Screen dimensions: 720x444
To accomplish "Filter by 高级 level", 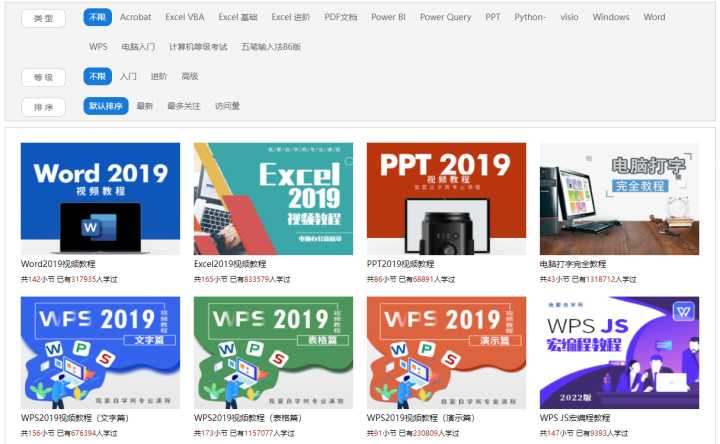I will click(x=190, y=76).
